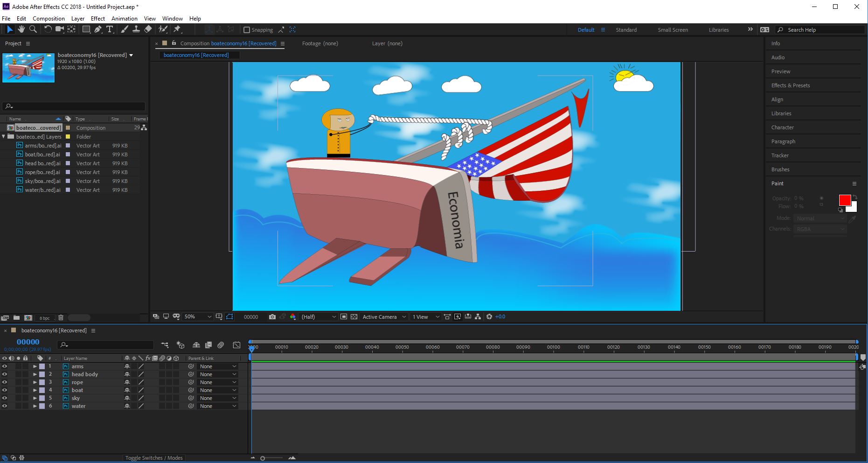
Task: Open the Effects & Presets panel
Action: point(790,85)
